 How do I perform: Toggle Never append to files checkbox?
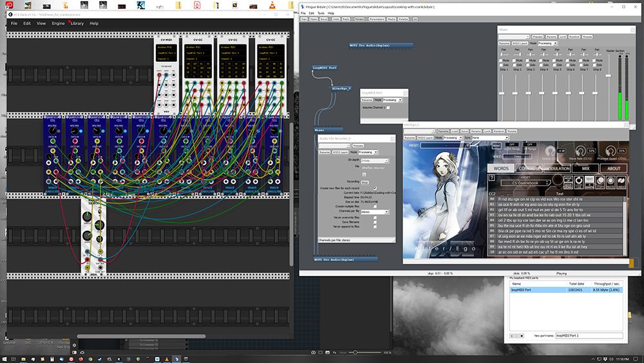[375, 226]
